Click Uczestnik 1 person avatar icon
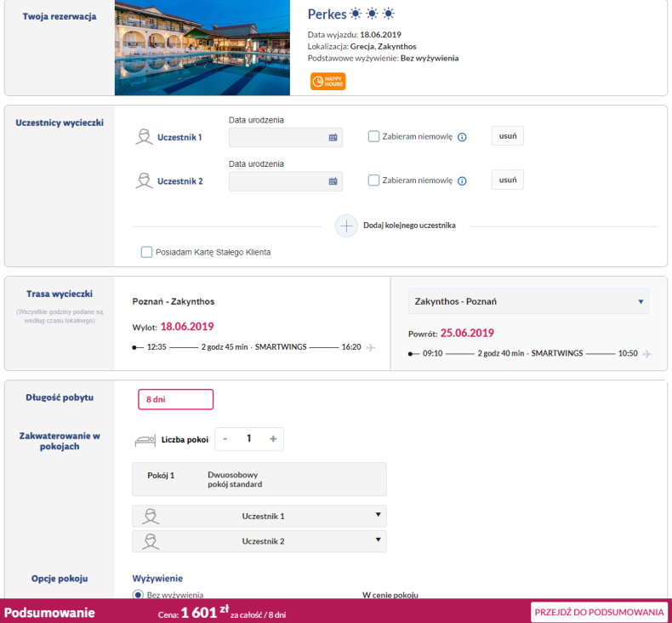Screen dimensions: 672x623 pos(144,137)
